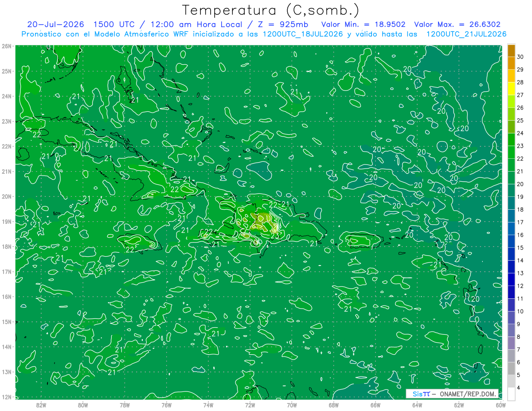Click the "1500 UTC" time label
This screenshot has height=411, width=532.
click(113, 24)
